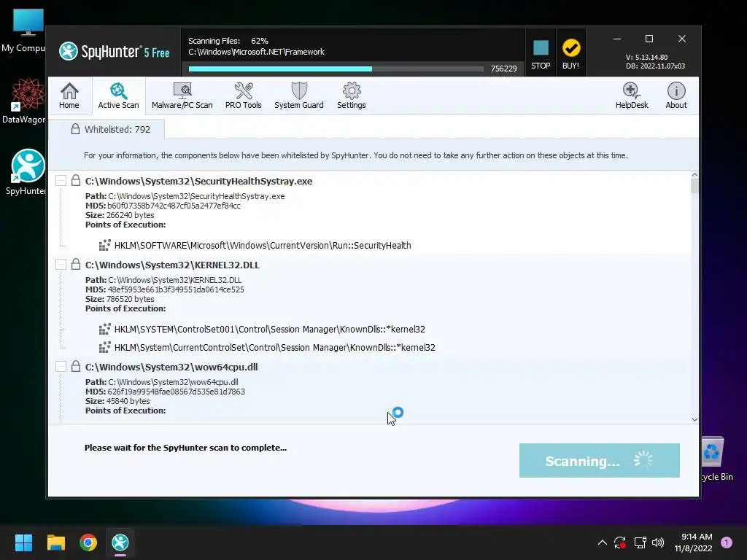Click MD5 b60f07358b742c487cf05a2477ef84cc

pos(163,206)
